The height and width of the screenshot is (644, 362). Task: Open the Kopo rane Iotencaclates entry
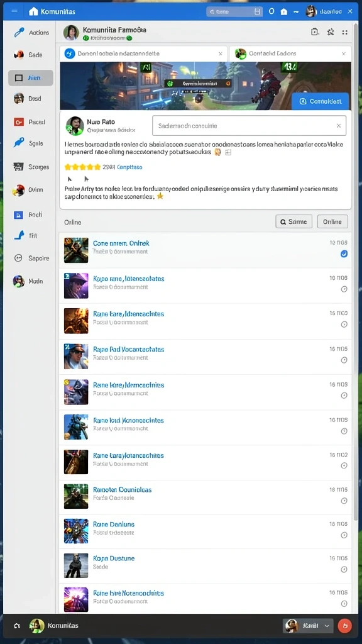[206, 286]
